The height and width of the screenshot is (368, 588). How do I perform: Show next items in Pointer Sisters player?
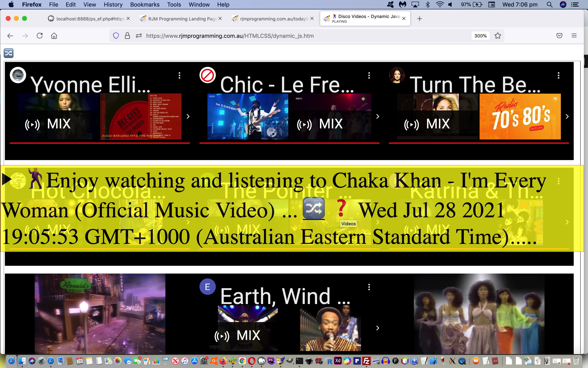[378, 222]
